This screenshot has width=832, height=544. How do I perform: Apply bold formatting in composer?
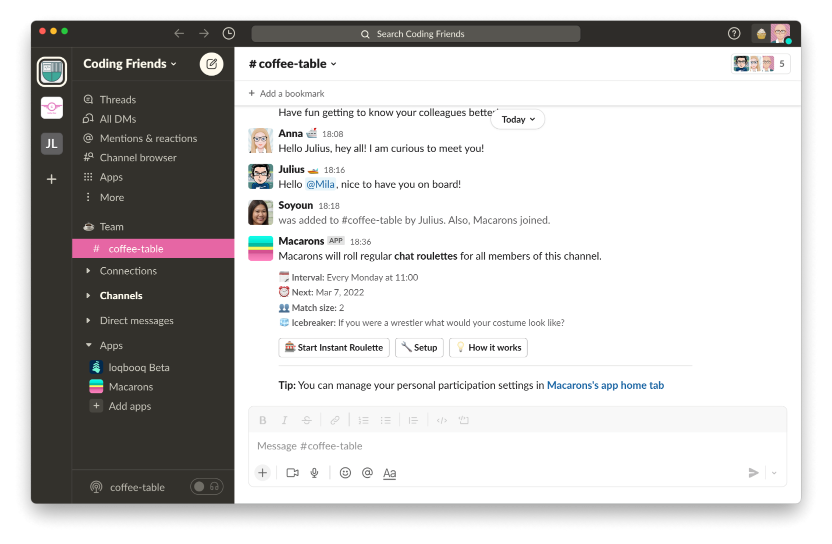click(263, 420)
